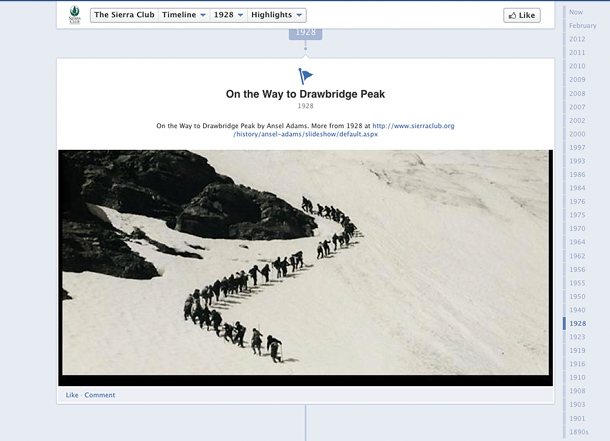Click the Sierra Club logo icon
Screen dimensions: 610x441
tap(75, 15)
